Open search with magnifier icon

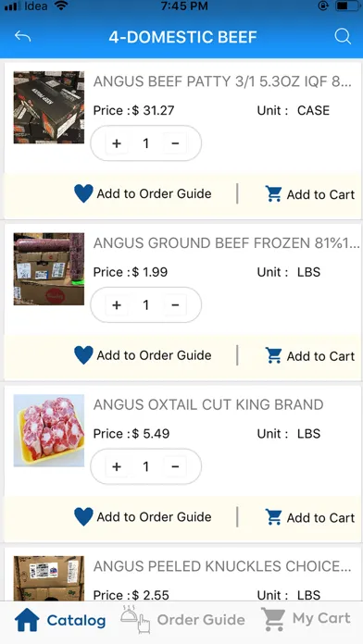point(343,37)
